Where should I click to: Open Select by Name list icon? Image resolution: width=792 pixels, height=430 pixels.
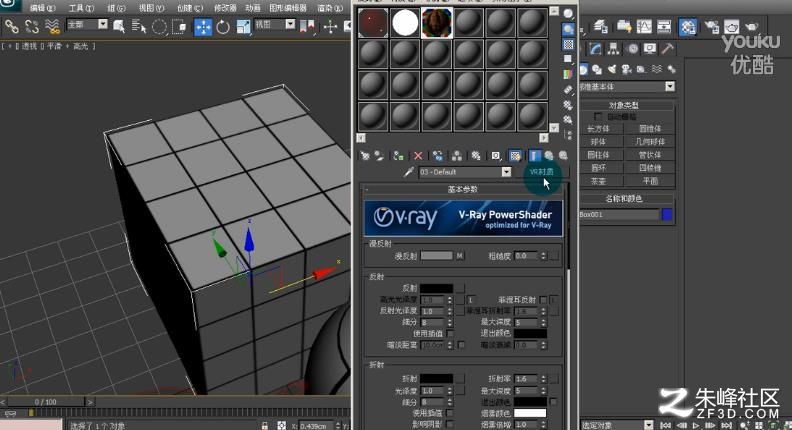click(138, 26)
